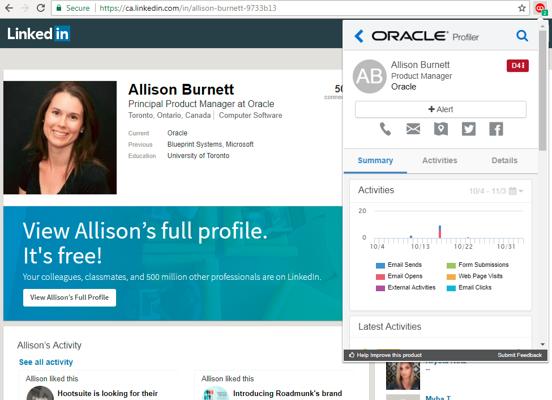Click the email envelope icon
This screenshot has height=400, width=552.
(413, 129)
